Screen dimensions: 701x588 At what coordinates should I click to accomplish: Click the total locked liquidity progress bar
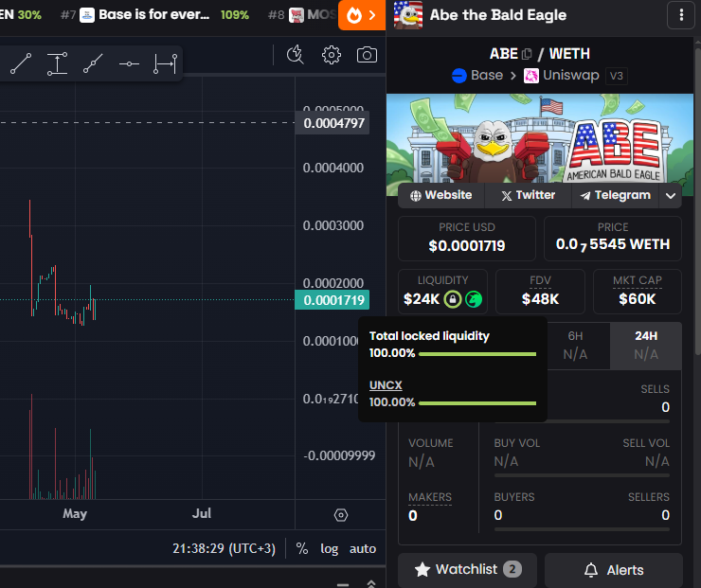[477, 354]
